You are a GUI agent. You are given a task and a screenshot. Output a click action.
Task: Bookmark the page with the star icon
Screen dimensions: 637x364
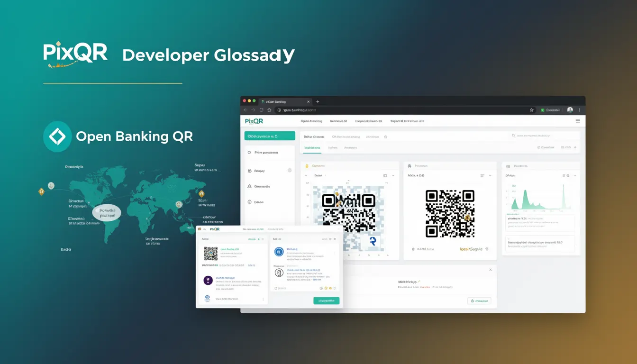pos(532,110)
